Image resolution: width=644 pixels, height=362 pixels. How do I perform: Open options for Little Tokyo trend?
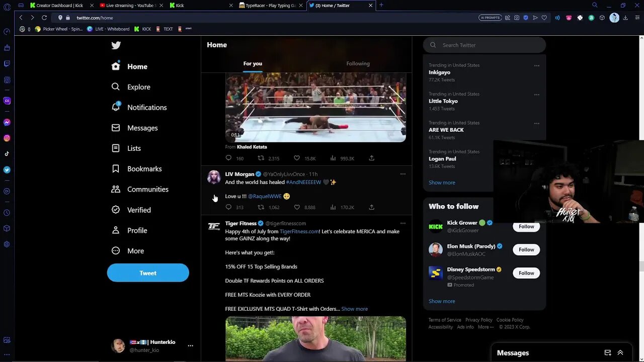(x=536, y=95)
